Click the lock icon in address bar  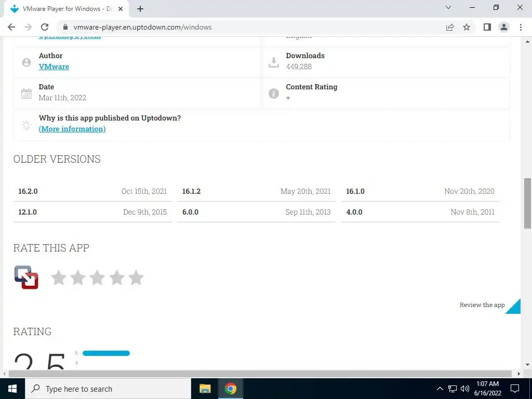point(66,27)
